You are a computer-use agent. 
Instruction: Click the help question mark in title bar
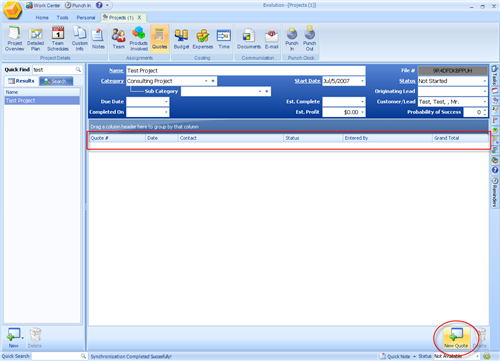99,5
